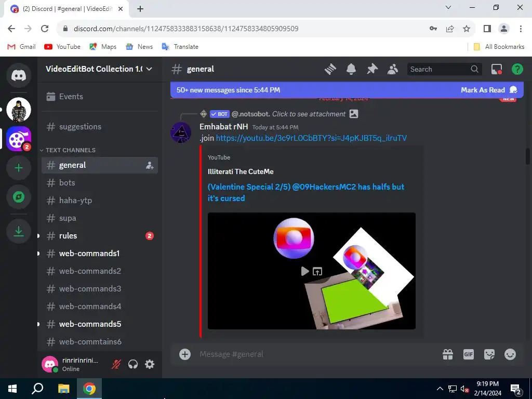Image resolution: width=532 pixels, height=399 pixels.
Task: Focus the Message #general input field
Action: pos(315,354)
